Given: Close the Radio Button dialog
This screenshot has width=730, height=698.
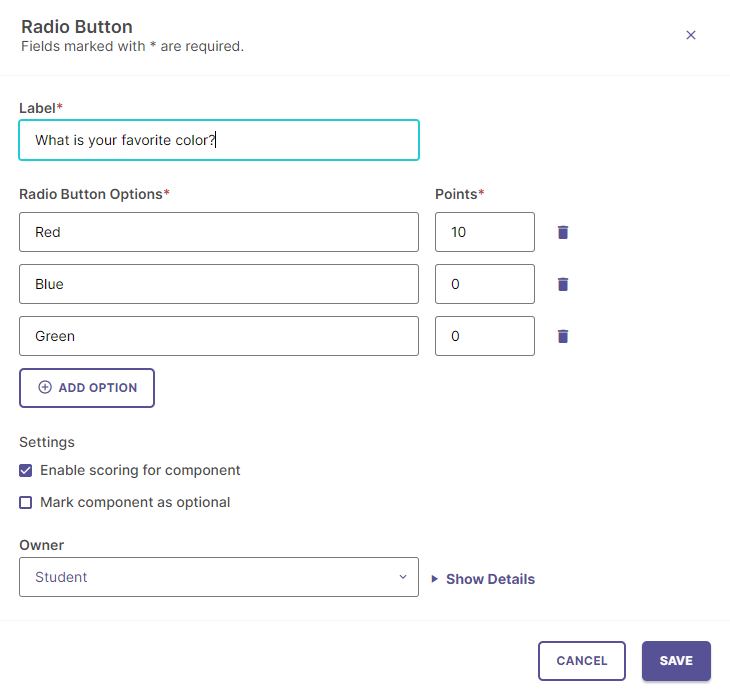Looking at the screenshot, I should (691, 35).
